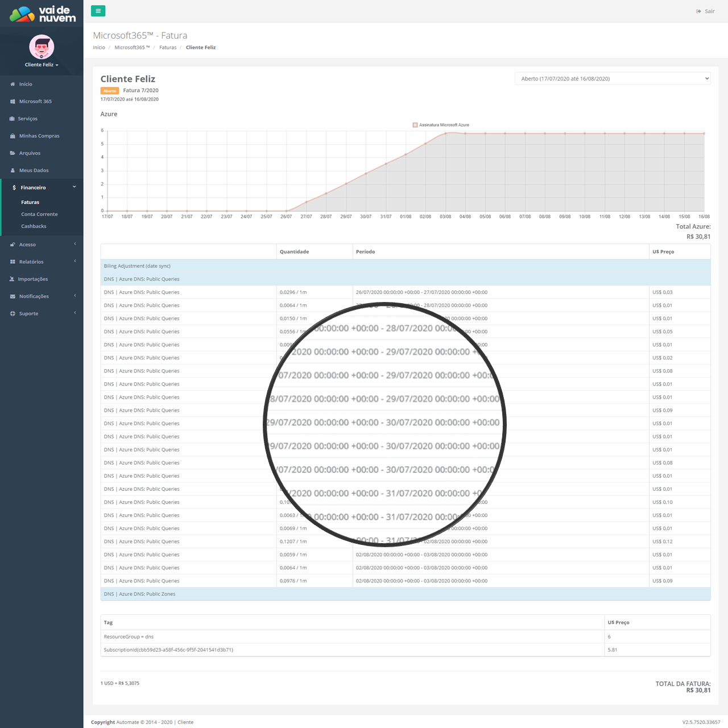This screenshot has height=728, width=728.
Task: Collapse the Financeiro menu chevron
Action: 75,187
